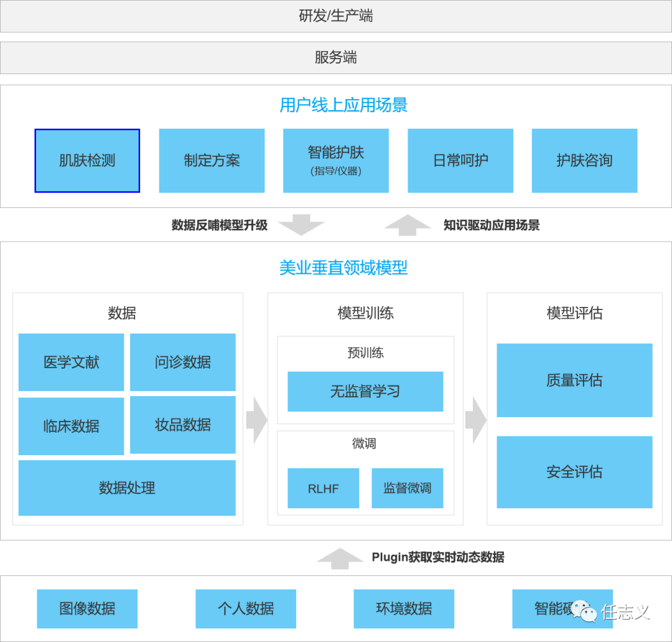
Task: Select the 服务端 bar
Action: [x=336, y=58]
